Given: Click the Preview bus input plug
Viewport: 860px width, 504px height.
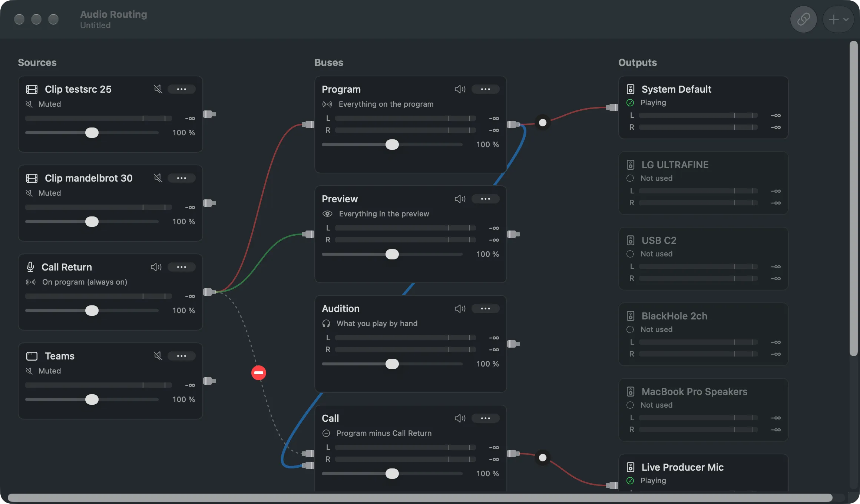Looking at the screenshot, I should (308, 234).
